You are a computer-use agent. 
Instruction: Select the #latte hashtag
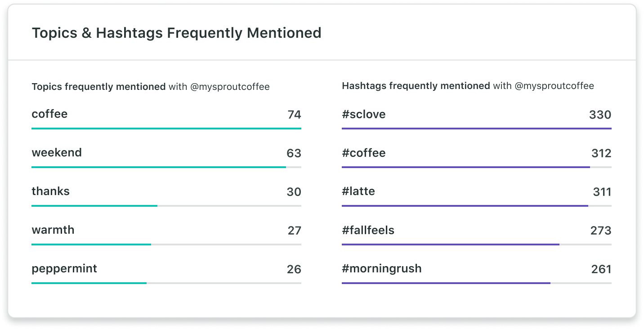(x=358, y=191)
